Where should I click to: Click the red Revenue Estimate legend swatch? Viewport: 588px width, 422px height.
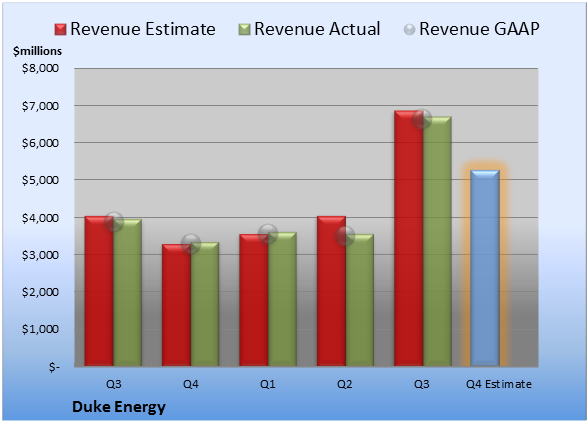pyautogui.click(x=60, y=30)
